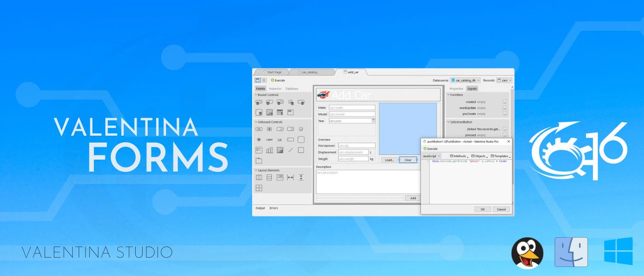Click the Model input field
This screenshot has height=276, width=644.
point(352,114)
